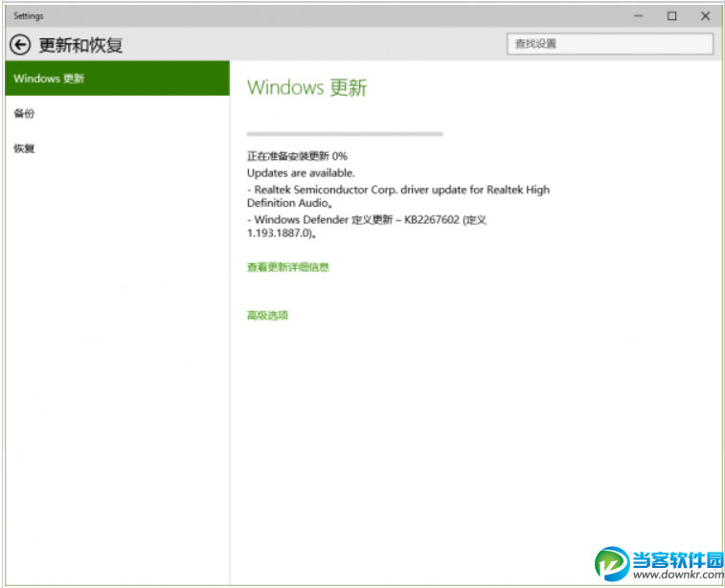Screen dimensions: 725x588
Task: Click the Windows Defender KB2267602 entry
Action: 367,226
